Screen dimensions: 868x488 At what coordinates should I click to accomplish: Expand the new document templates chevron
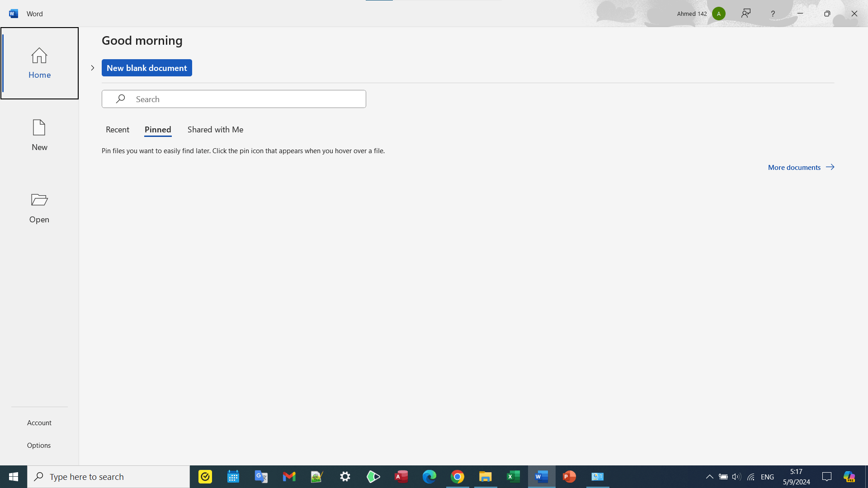(93, 68)
